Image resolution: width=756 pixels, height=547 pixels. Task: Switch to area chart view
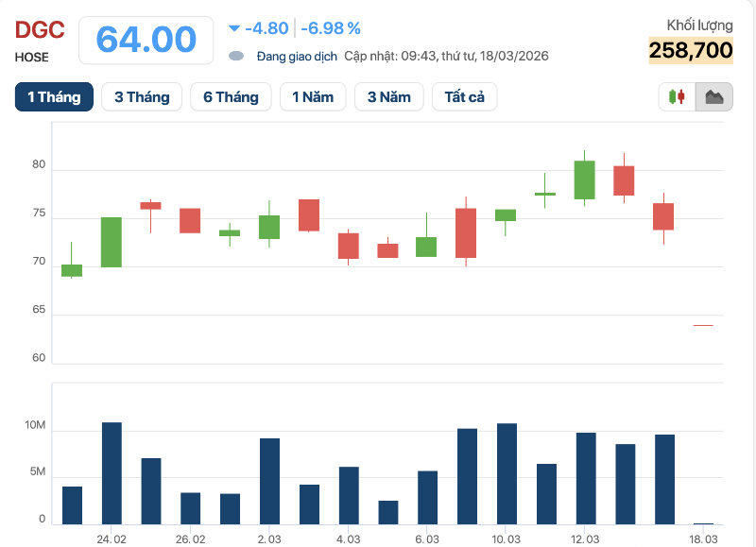click(713, 97)
